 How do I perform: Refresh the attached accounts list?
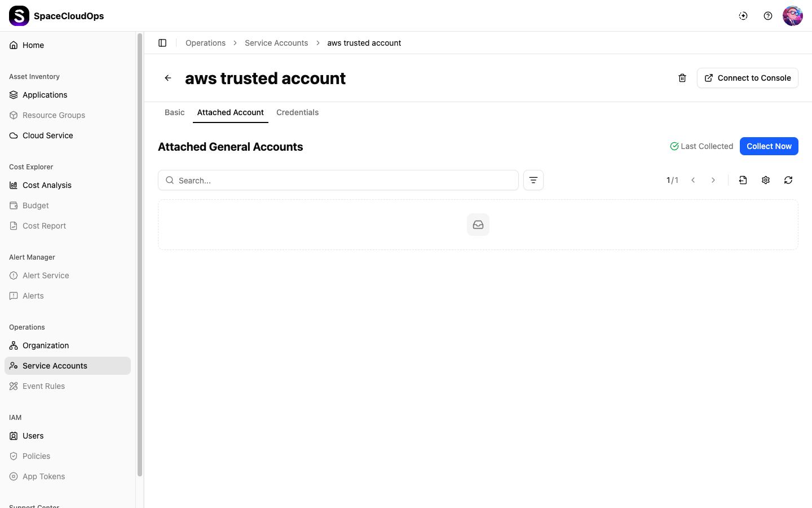(x=788, y=180)
